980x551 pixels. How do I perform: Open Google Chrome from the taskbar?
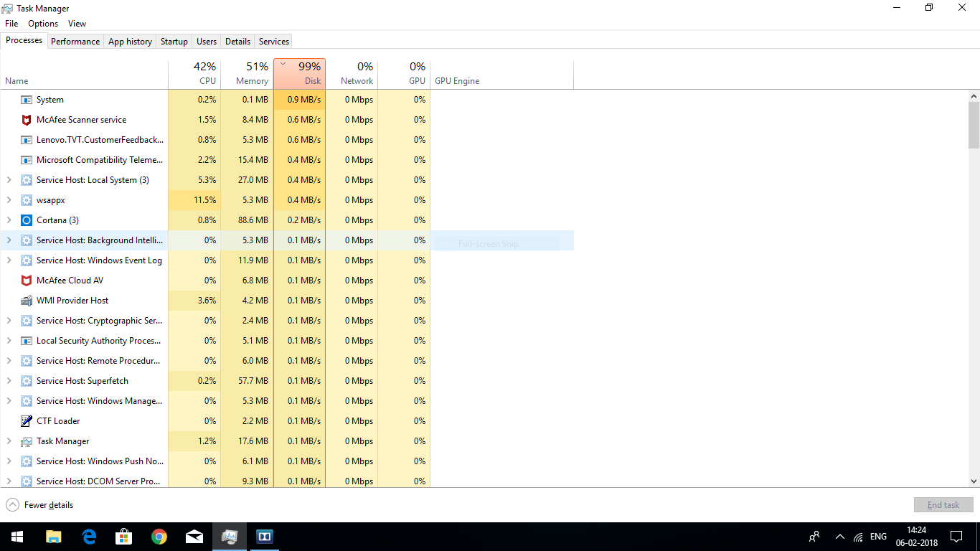(159, 536)
